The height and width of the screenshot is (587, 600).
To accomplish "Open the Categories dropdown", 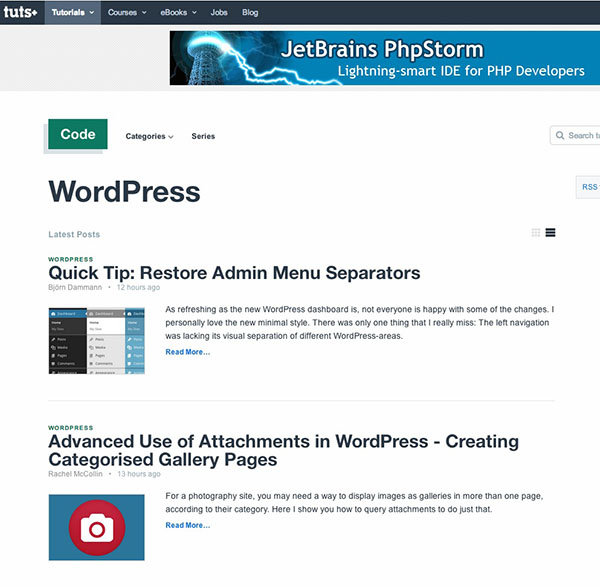I will (149, 136).
